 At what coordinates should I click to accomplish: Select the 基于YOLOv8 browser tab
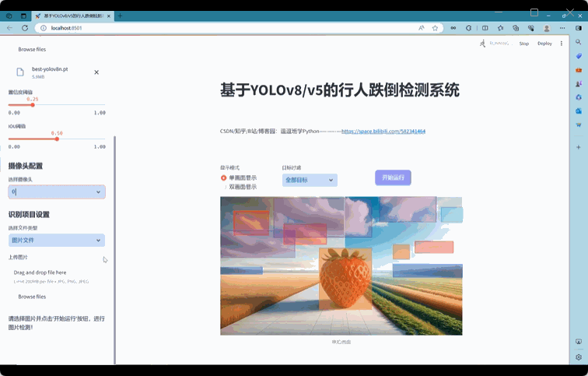pyautogui.click(x=73, y=16)
